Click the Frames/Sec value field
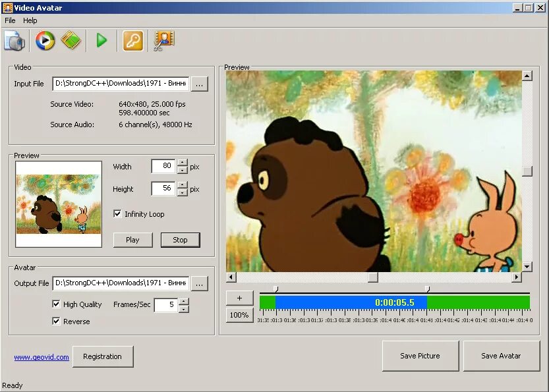 (166, 305)
